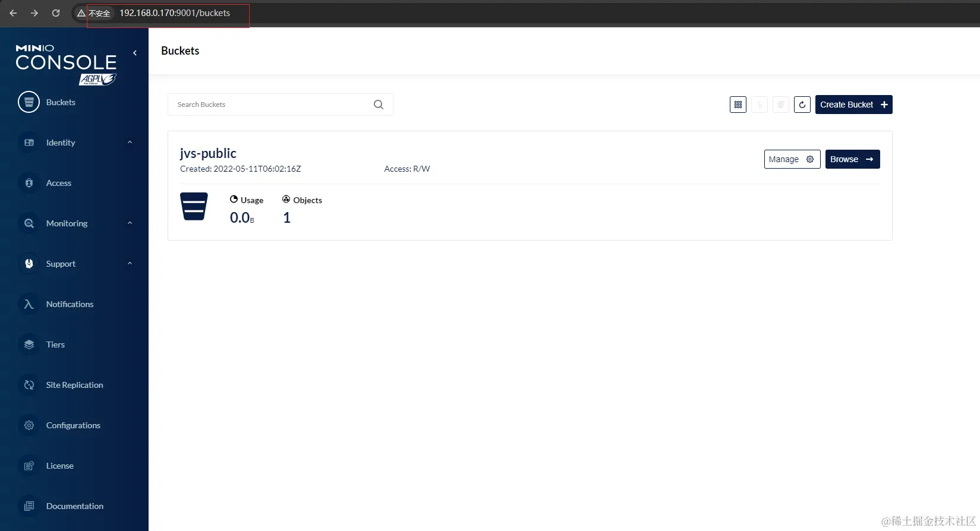Viewport: 980px width, 531px height.
Task: Click the large bucket icon in jvs-public card
Action: point(194,207)
